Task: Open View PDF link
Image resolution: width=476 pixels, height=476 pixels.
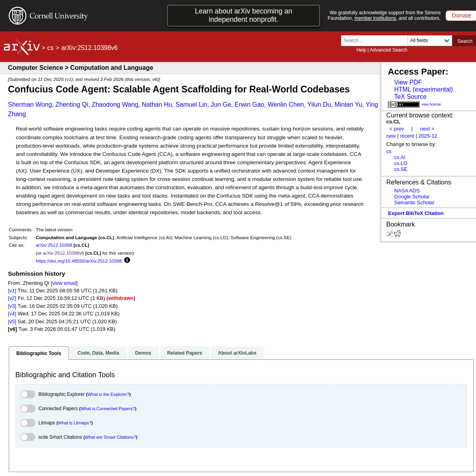Action: [x=408, y=82]
